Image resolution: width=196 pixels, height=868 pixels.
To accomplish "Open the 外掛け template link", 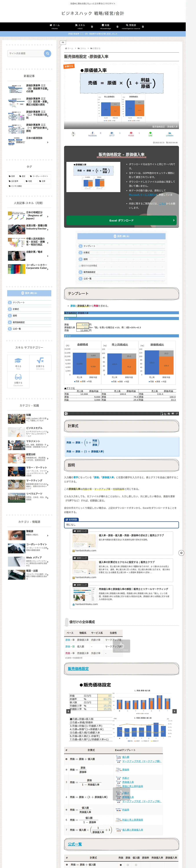I will pos(126,778).
